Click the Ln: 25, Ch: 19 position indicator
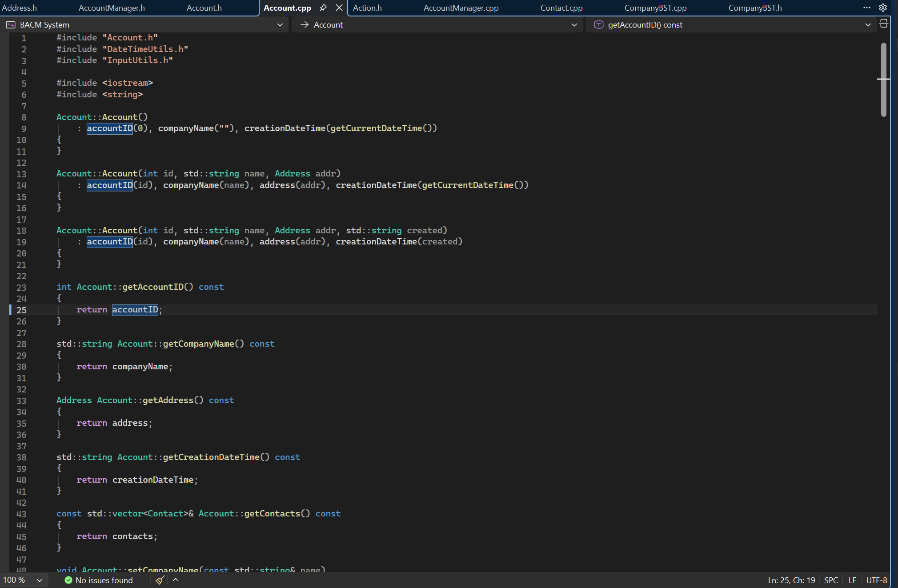 [791, 580]
